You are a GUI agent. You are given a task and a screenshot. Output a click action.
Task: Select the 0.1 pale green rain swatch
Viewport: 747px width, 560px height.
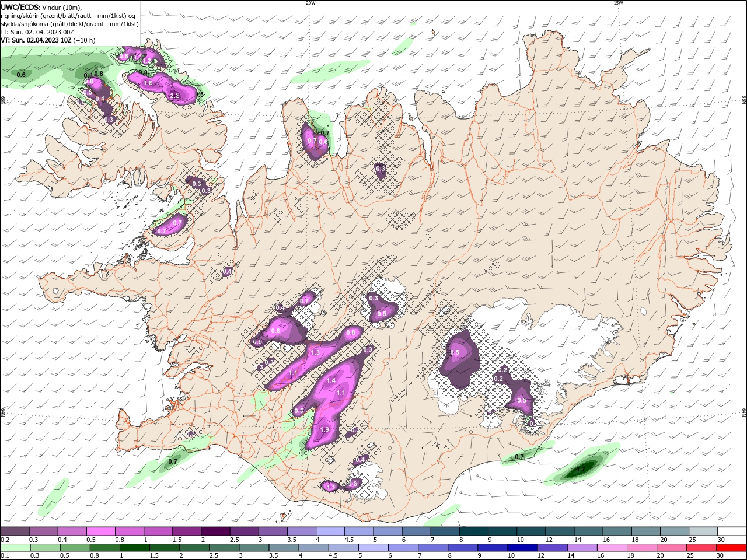[15, 548]
